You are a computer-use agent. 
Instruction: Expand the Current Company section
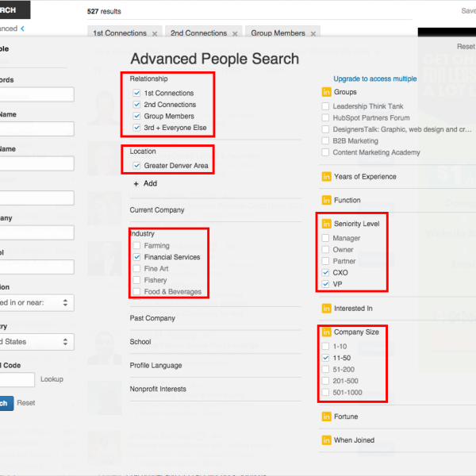pos(157,210)
